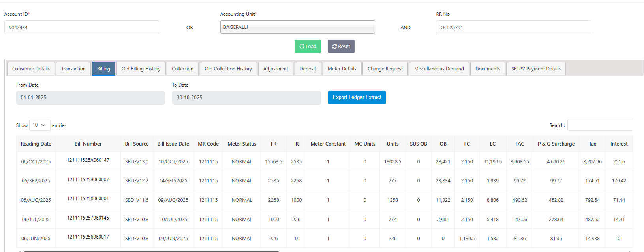Click the Load button
644x252 pixels.
(308, 46)
